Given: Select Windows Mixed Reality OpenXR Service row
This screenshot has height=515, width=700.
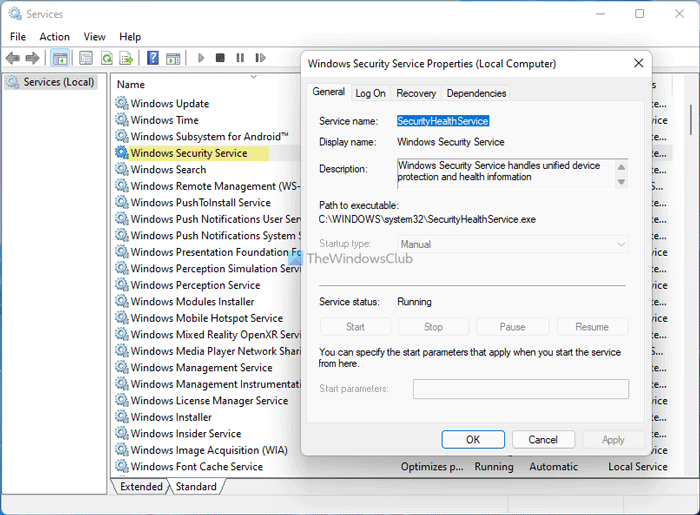Looking at the screenshot, I should click(x=208, y=334).
